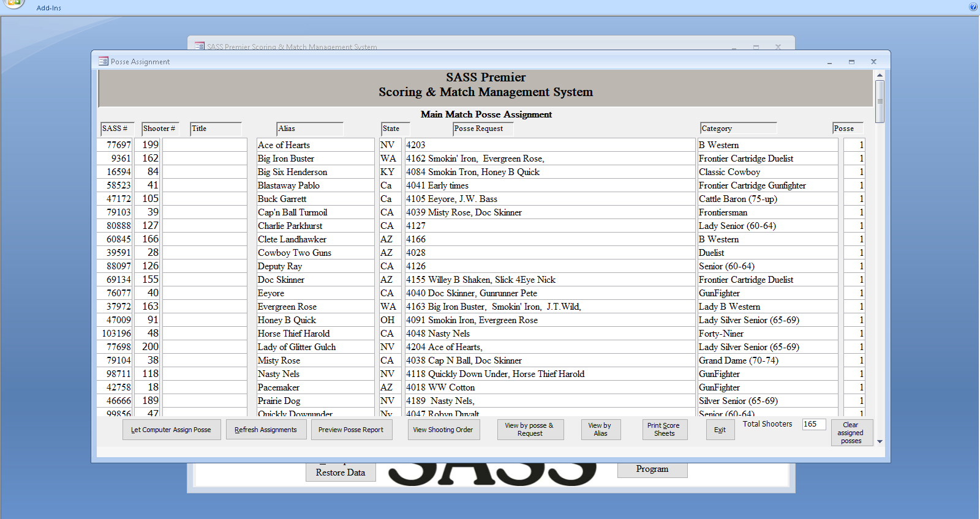Open the Office button menu
The image size is (980, 519).
point(13,3)
